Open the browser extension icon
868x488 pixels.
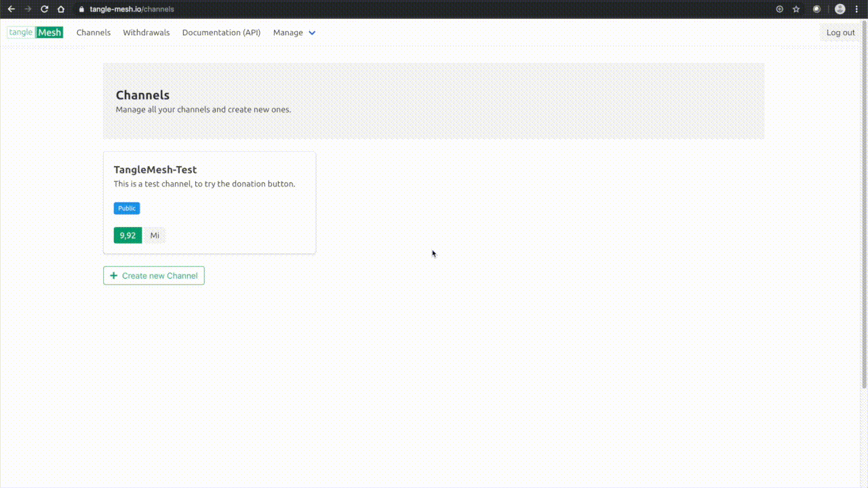pos(816,9)
